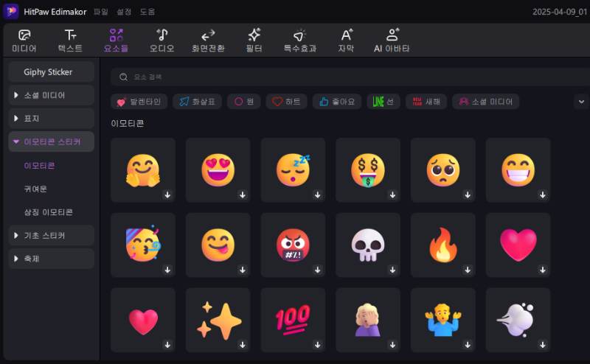Viewport: 590px width, 364px height.
Task: Open the AI 아바타 tool tab
Action: 392,41
